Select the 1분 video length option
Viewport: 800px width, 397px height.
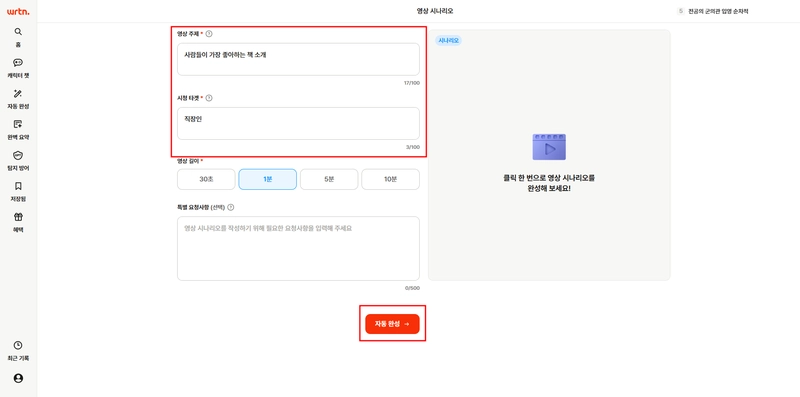pyautogui.click(x=267, y=179)
